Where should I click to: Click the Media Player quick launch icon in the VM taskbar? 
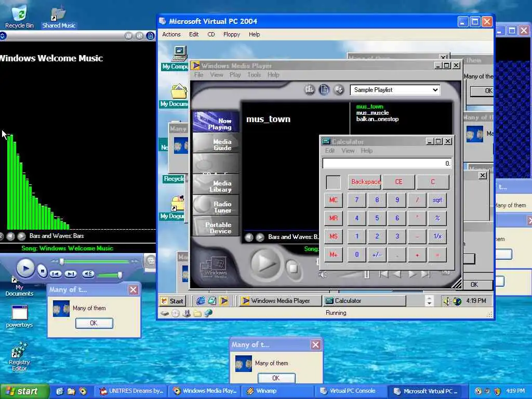(223, 301)
